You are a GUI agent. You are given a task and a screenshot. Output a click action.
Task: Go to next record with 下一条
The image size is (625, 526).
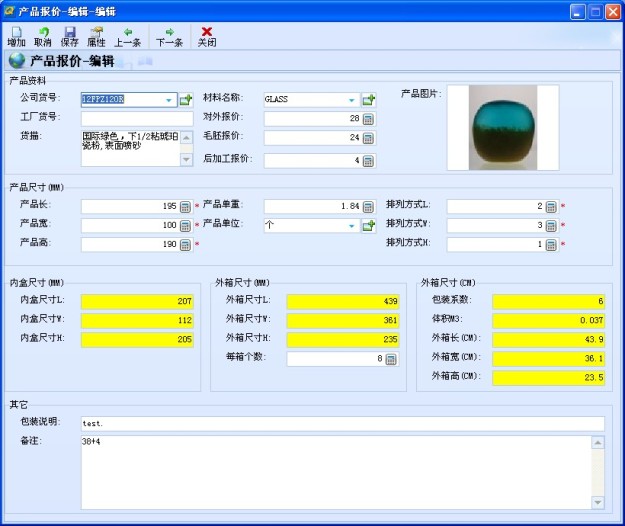[169, 37]
